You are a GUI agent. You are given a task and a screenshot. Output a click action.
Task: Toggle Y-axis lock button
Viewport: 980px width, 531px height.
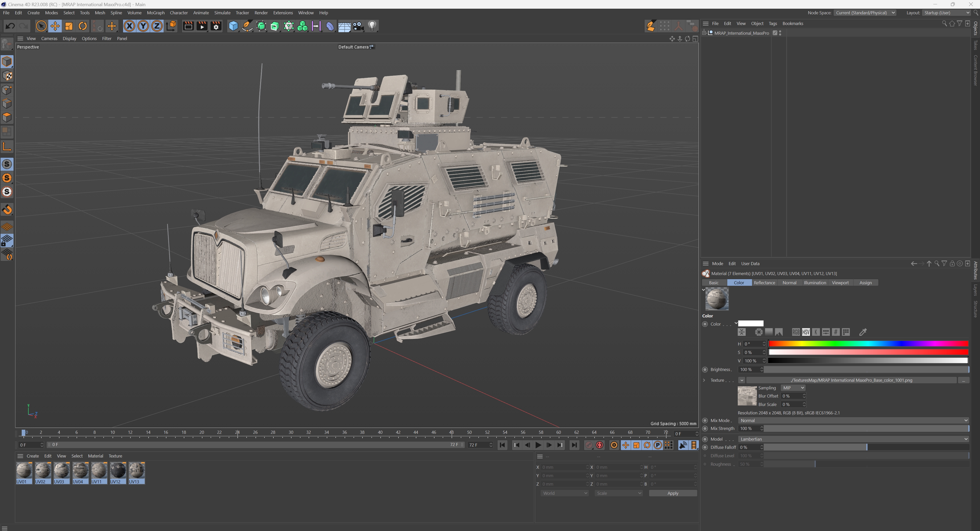(143, 26)
